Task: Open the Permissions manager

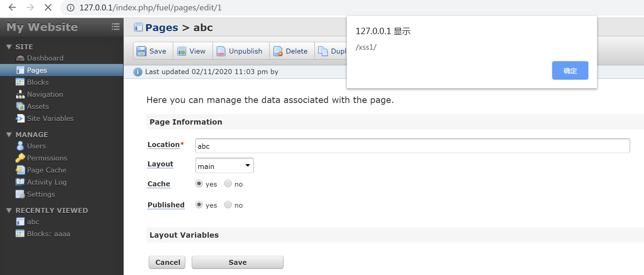Action: (x=47, y=158)
